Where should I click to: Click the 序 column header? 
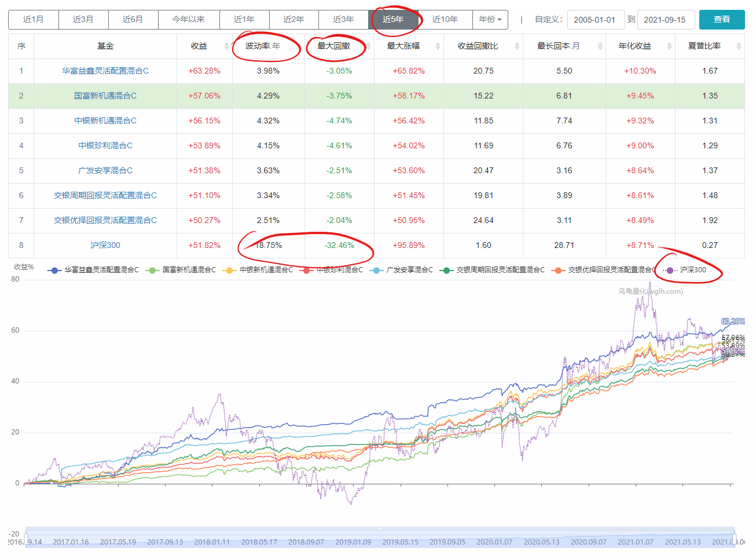(21, 46)
